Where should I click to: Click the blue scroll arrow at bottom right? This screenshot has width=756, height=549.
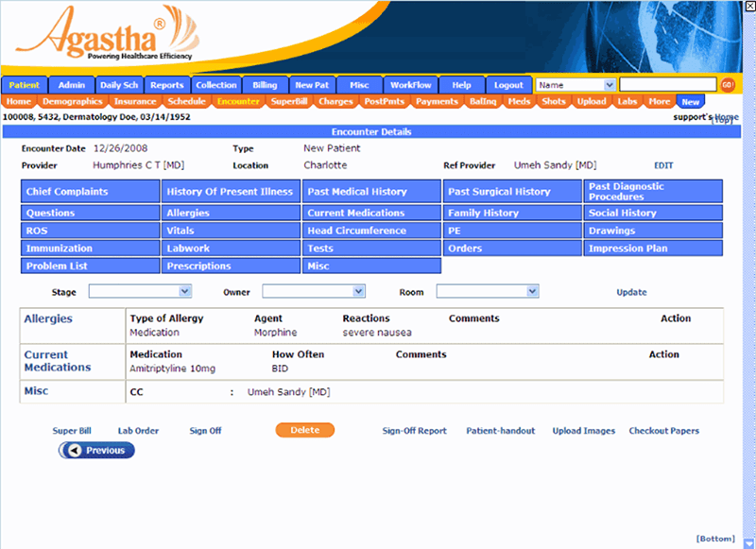(747, 540)
